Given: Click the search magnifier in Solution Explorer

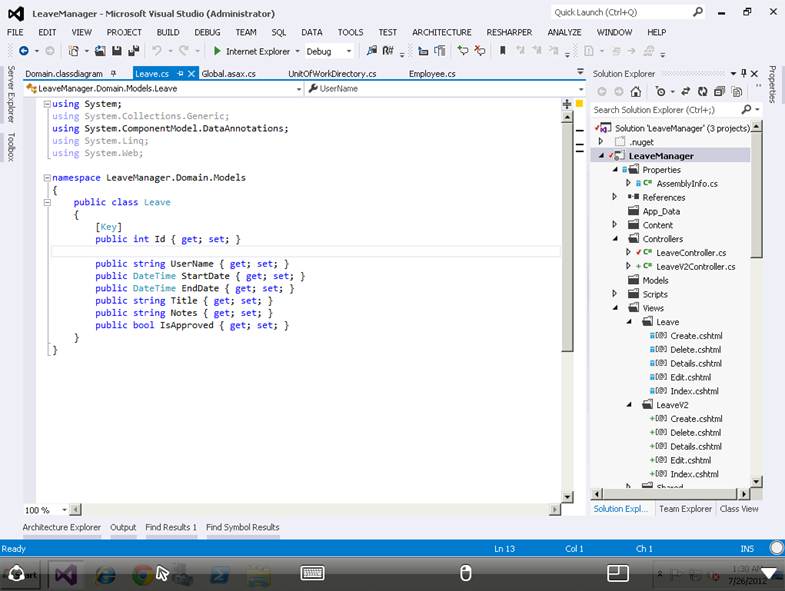Looking at the screenshot, I should click(x=746, y=109).
